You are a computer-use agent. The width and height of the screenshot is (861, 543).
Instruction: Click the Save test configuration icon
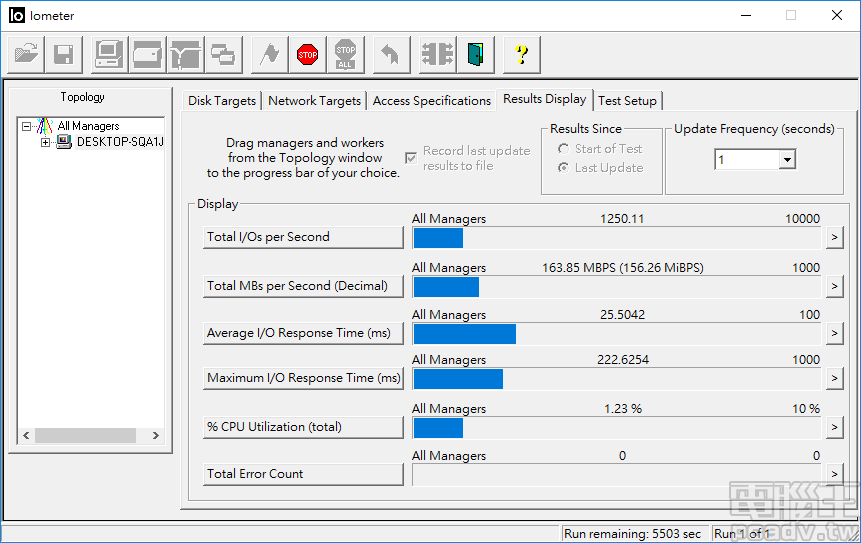[x=64, y=54]
